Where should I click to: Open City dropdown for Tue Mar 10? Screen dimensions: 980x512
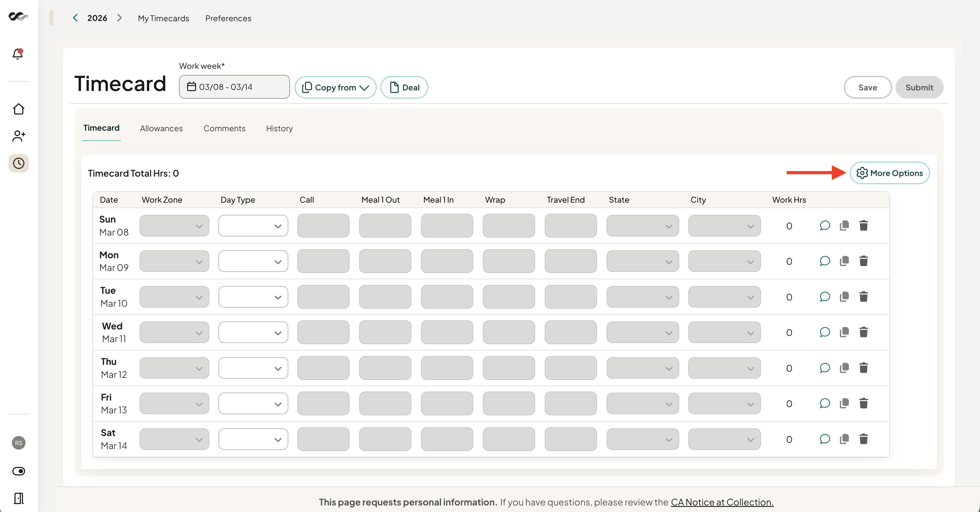point(724,297)
